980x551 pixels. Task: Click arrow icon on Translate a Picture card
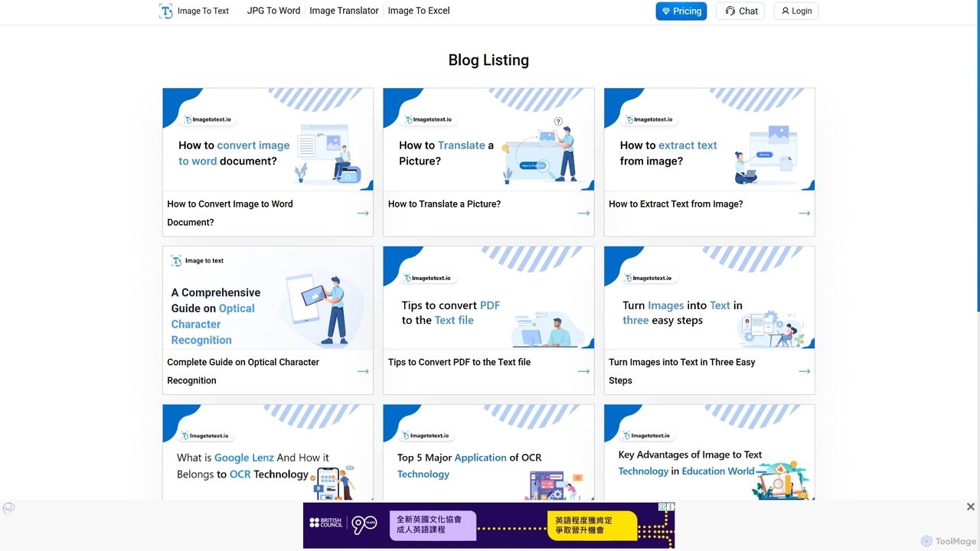click(x=583, y=213)
